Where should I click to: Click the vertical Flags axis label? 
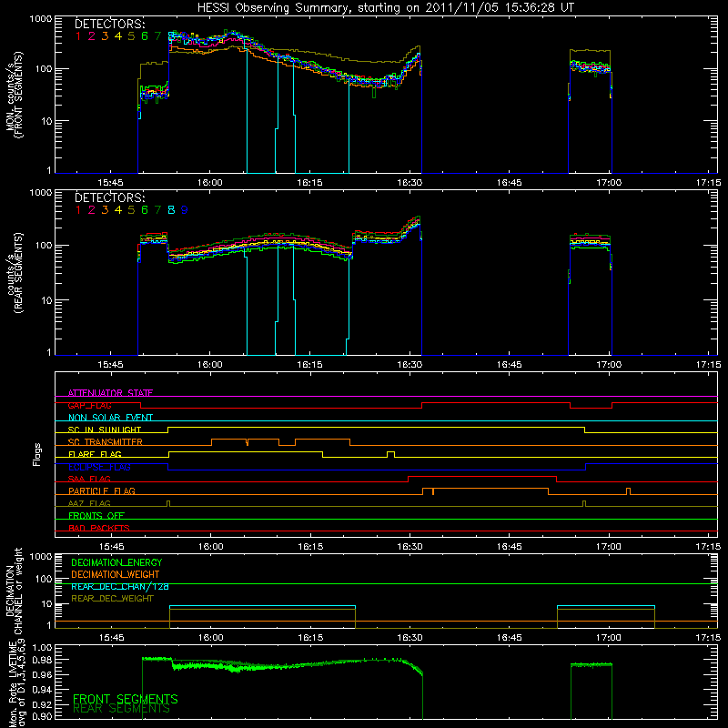37,454
